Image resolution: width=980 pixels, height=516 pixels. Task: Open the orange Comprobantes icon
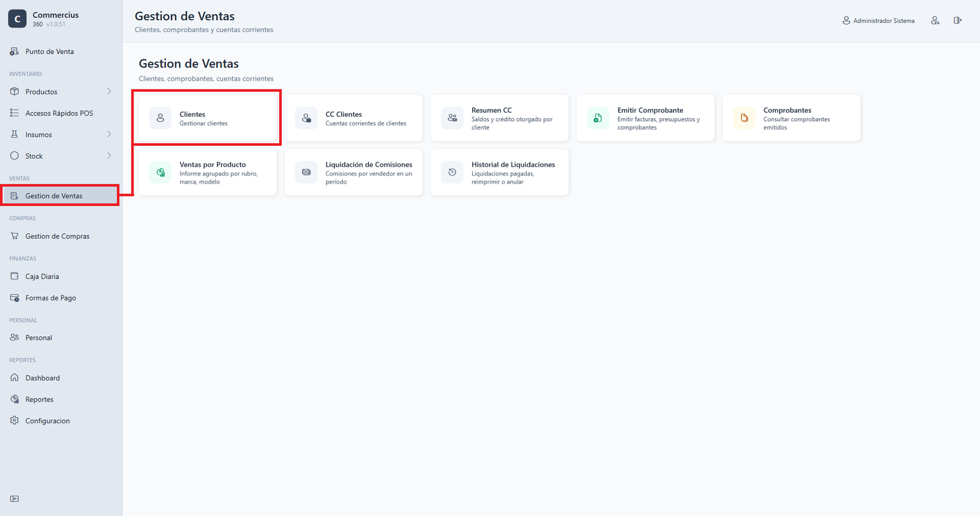tap(744, 118)
